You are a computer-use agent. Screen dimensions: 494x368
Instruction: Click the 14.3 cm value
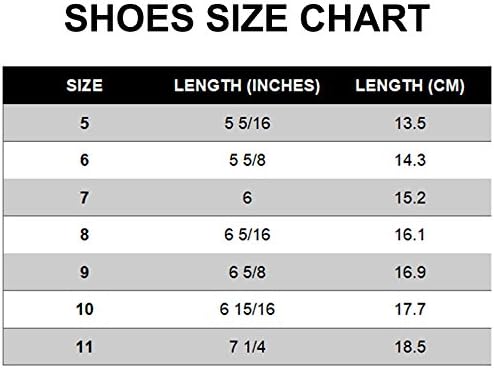pos(410,160)
